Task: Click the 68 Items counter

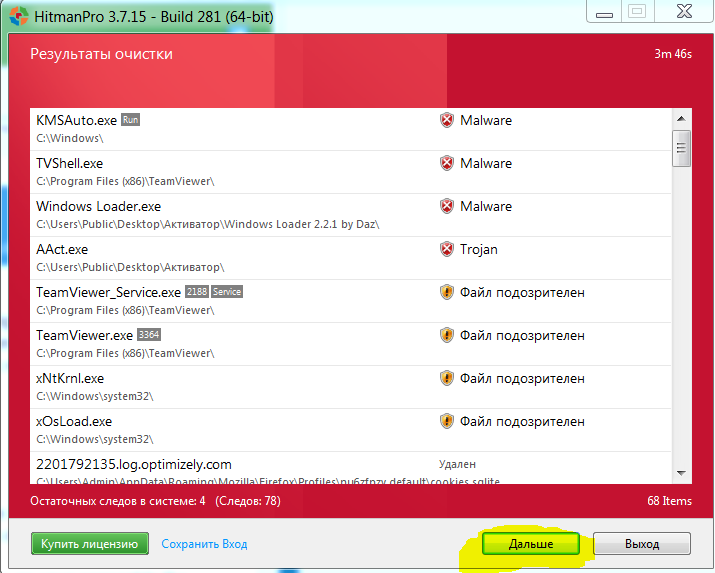Action: pos(669,501)
